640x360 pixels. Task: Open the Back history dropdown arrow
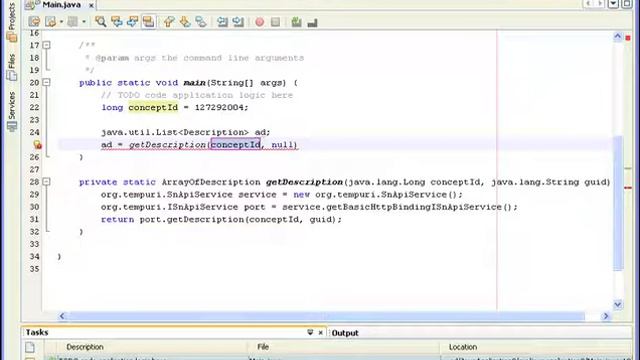pos(61,22)
